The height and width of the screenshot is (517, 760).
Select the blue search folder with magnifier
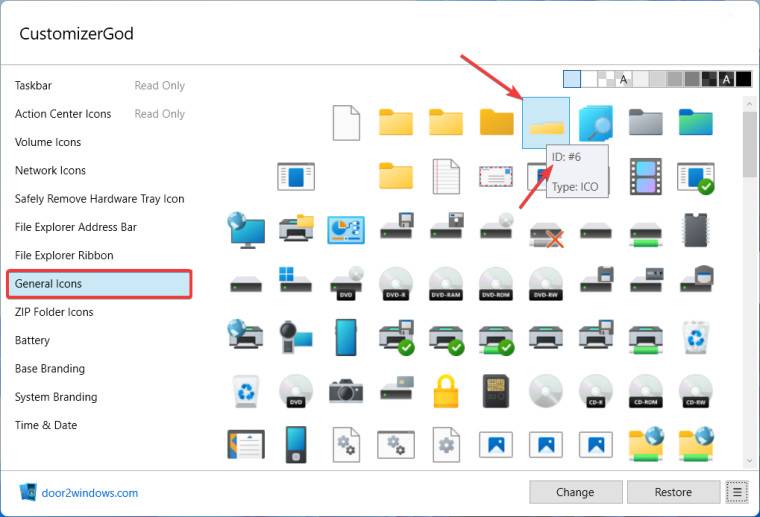coord(596,123)
